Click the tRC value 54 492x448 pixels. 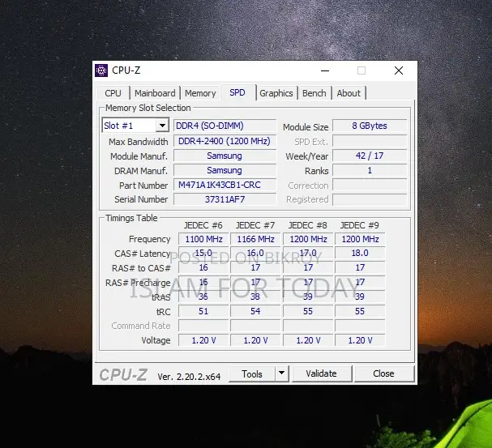click(255, 311)
